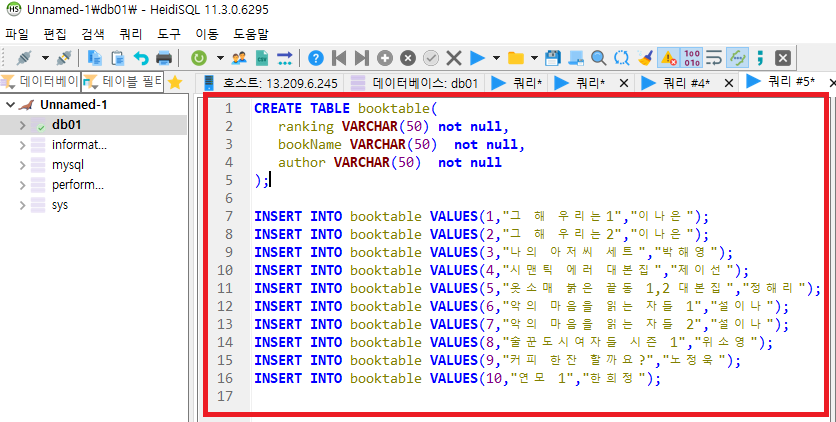Open the session manager connect icon
This screenshot has height=422, width=836.
(x=24, y=58)
